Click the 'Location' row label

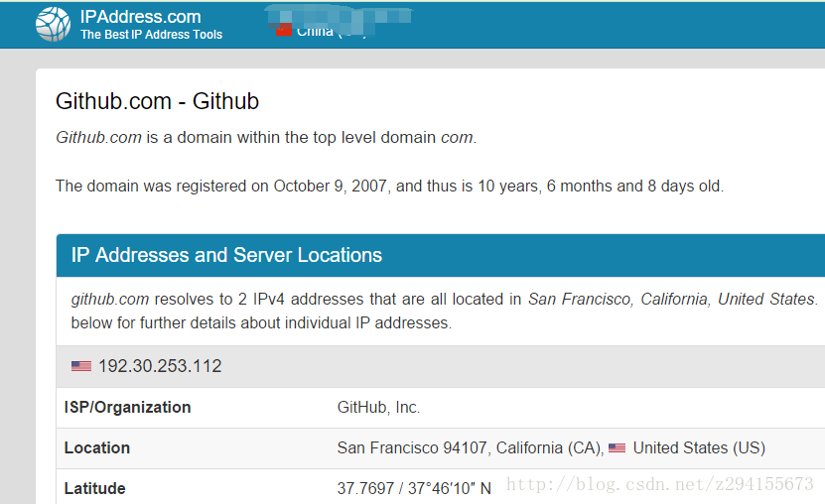point(97,447)
